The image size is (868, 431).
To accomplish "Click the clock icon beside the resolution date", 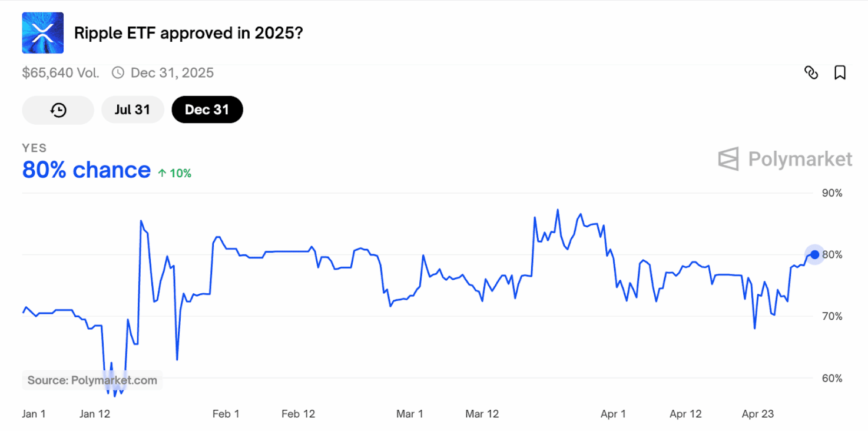I will click(x=117, y=72).
